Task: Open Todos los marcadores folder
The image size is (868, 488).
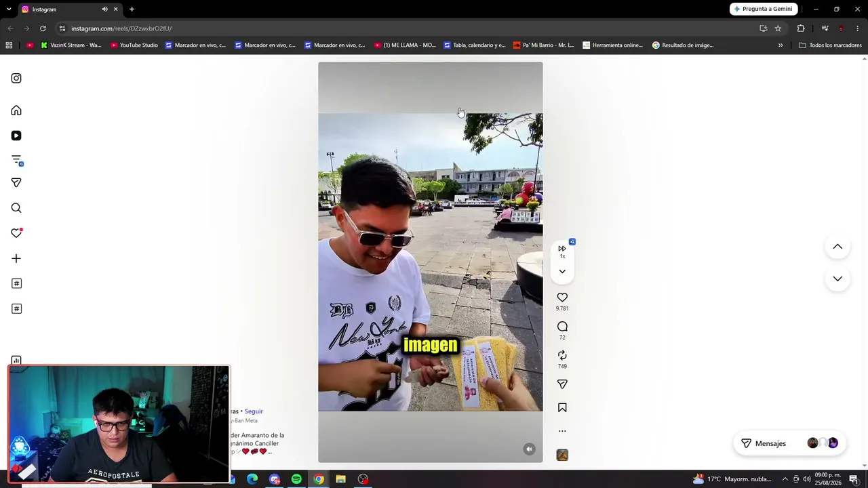Action: click(830, 45)
